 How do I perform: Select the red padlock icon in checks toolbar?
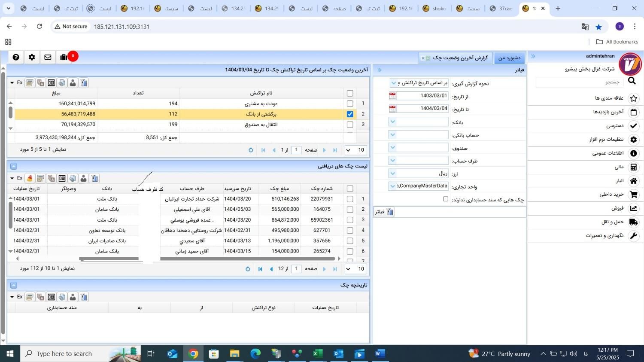29,178
